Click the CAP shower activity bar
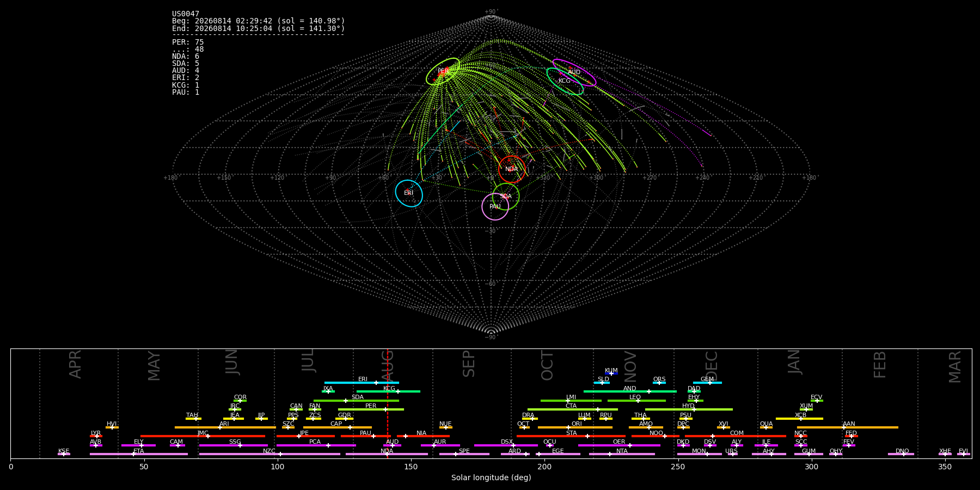Screen dimensions: 980x490 [338, 427]
